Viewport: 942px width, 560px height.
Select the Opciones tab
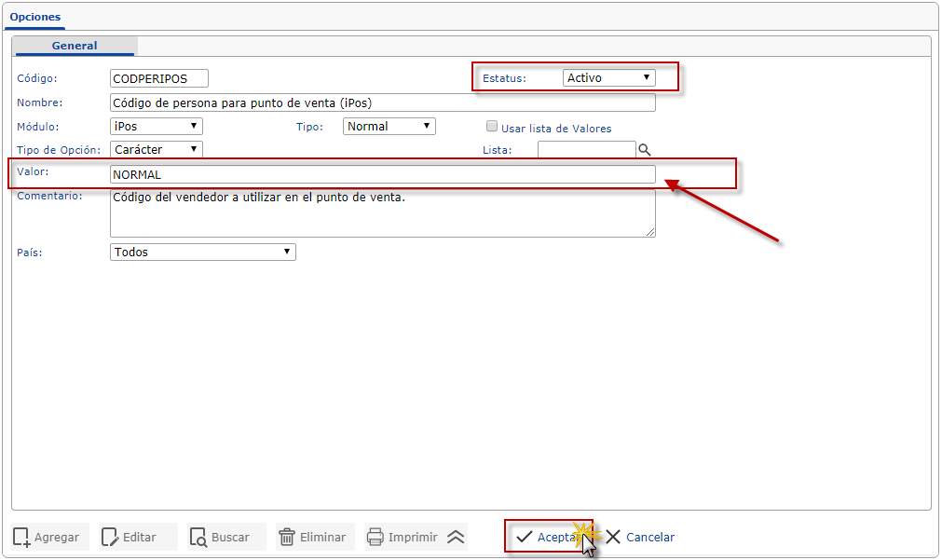[34, 17]
